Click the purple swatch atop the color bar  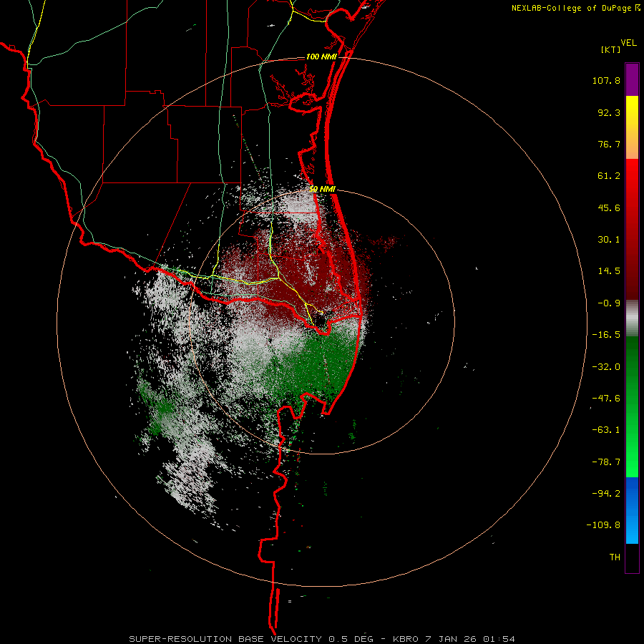(632, 79)
